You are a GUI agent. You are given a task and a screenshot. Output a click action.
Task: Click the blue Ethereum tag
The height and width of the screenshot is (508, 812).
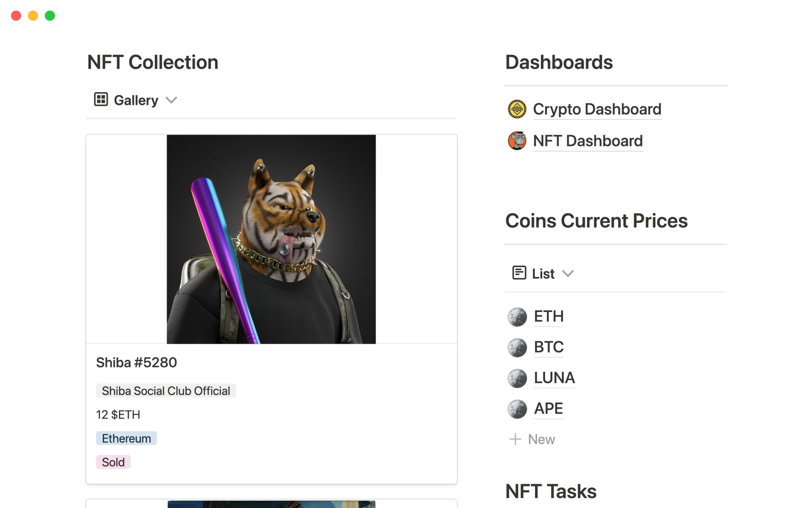[x=126, y=438]
